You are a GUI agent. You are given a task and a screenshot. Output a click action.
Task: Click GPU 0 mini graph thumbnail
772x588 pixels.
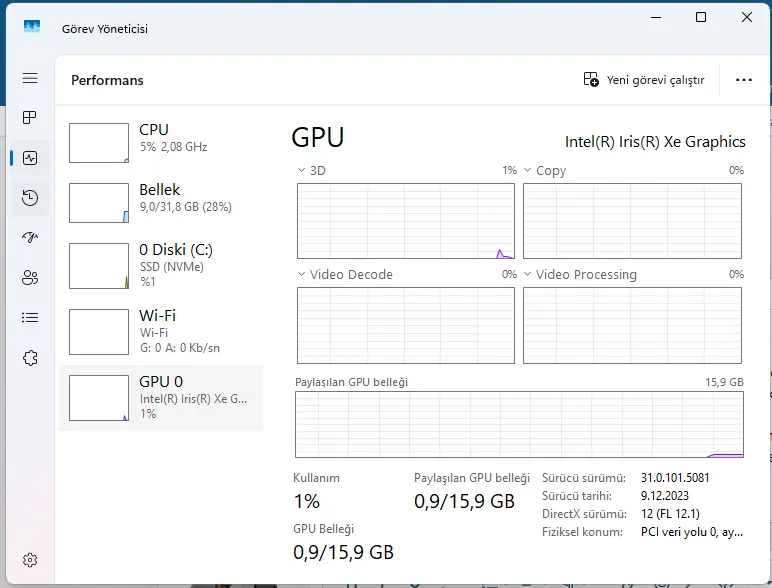tap(99, 398)
